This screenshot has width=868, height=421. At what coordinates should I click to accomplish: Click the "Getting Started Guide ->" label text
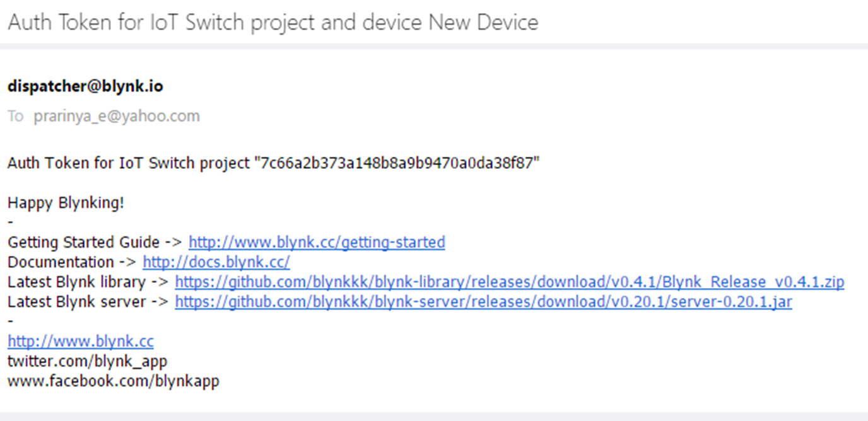[95, 242]
